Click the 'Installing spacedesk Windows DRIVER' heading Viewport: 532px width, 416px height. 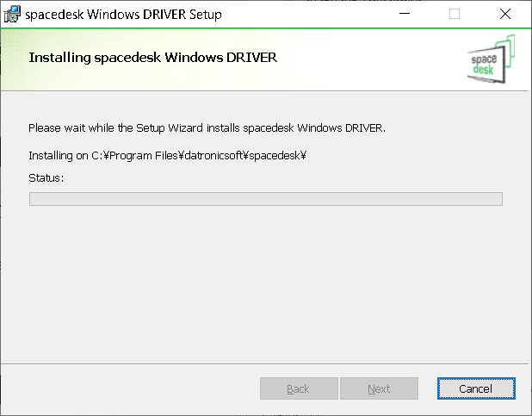tap(152, 58)
